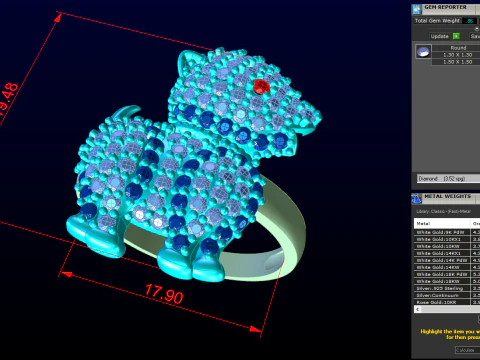Click the Calculate button in Metal Weights
Viewport: 480px width, 360px height.
point(467,350)
